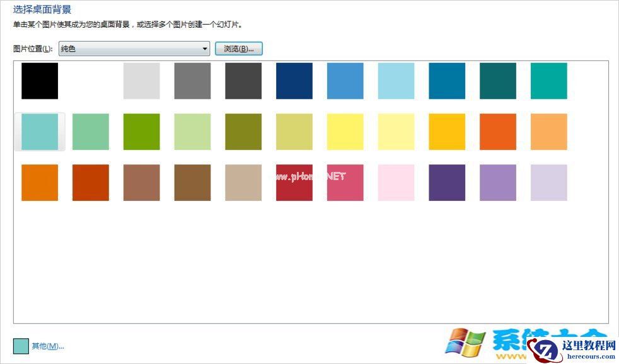Select the olive green swatch in middle row
This screenshot has height=364, width=619.
243,131
